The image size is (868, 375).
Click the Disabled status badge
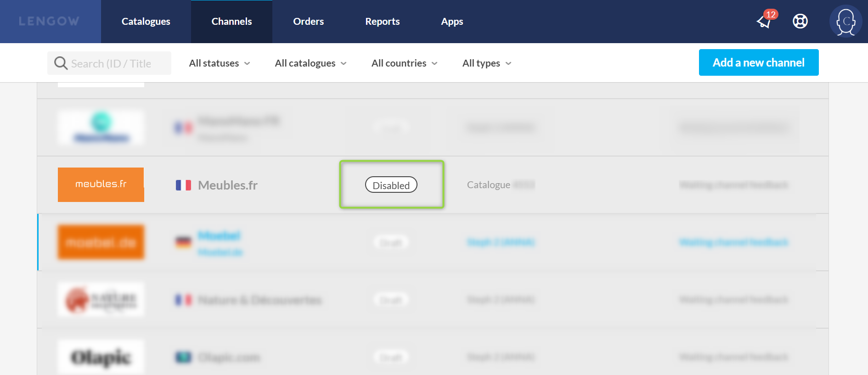point(391,185)
